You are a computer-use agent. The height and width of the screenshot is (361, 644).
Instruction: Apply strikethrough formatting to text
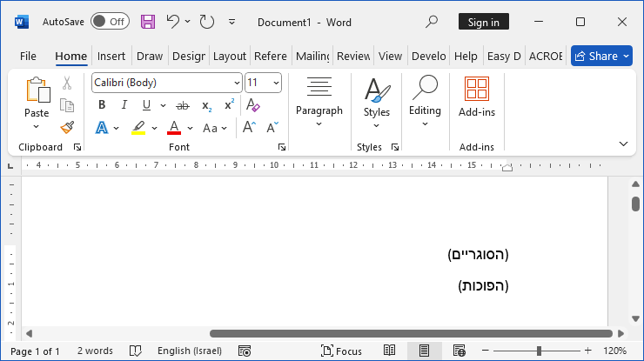(x=183, y=105)
